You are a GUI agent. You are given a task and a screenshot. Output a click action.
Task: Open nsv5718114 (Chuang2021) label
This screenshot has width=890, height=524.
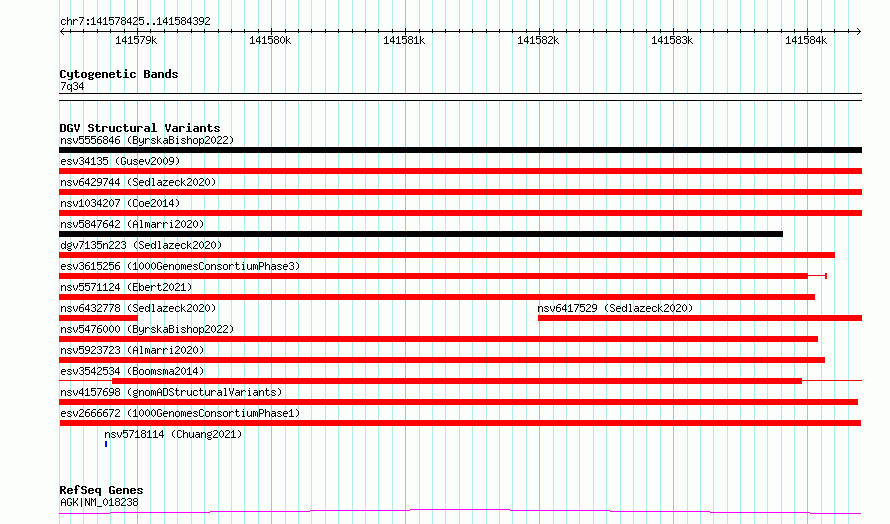(173, 434)
